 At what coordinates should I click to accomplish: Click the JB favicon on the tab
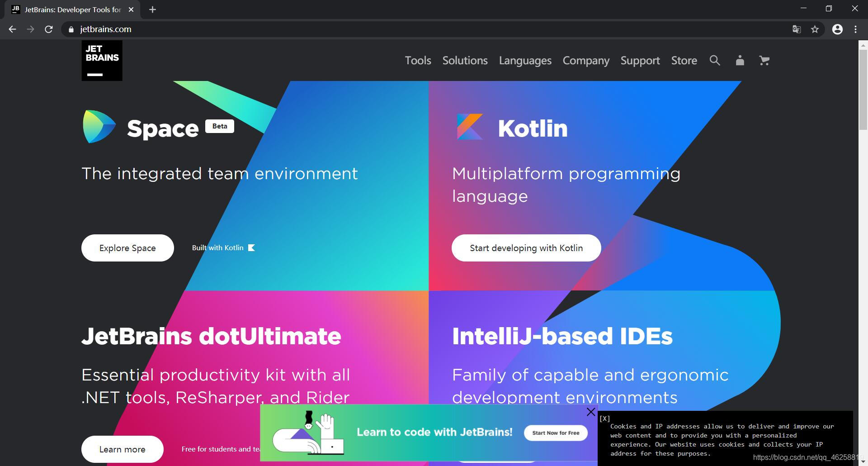click(x=16, y=9)
